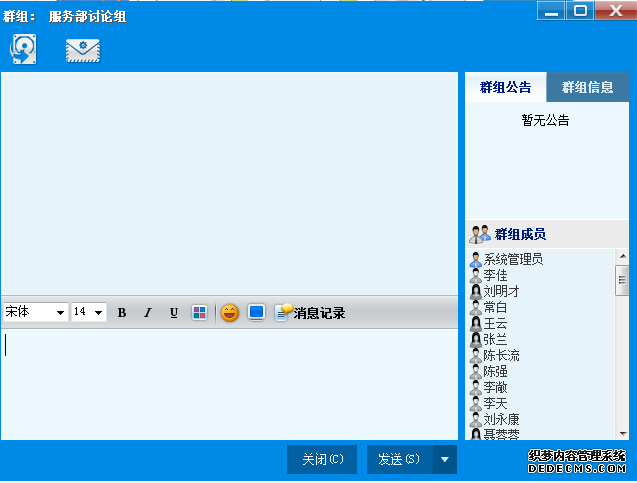Open the emoji smiley picker

(230, 313)
